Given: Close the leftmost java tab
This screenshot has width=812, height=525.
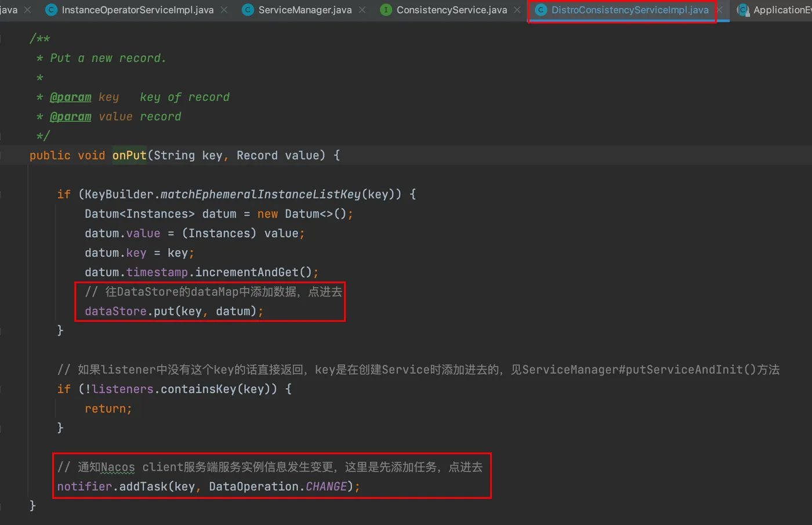Looking at the screenshot, I should pos(27,10).
